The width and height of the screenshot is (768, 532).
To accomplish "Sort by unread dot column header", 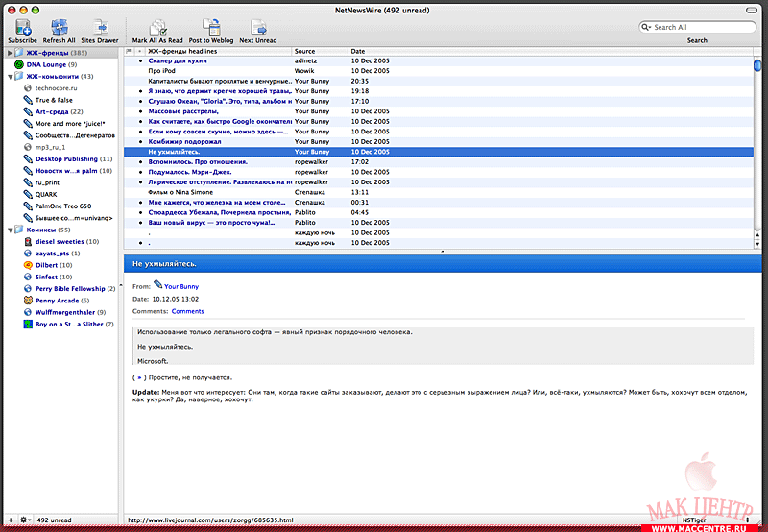I will click(140, 51).
